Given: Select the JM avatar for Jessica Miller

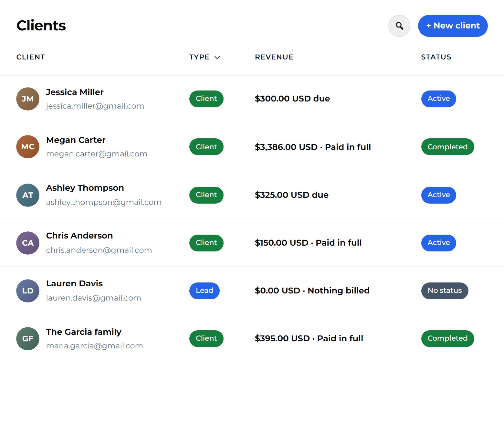Looking at the screenshot, I should [x=28, y=99].
